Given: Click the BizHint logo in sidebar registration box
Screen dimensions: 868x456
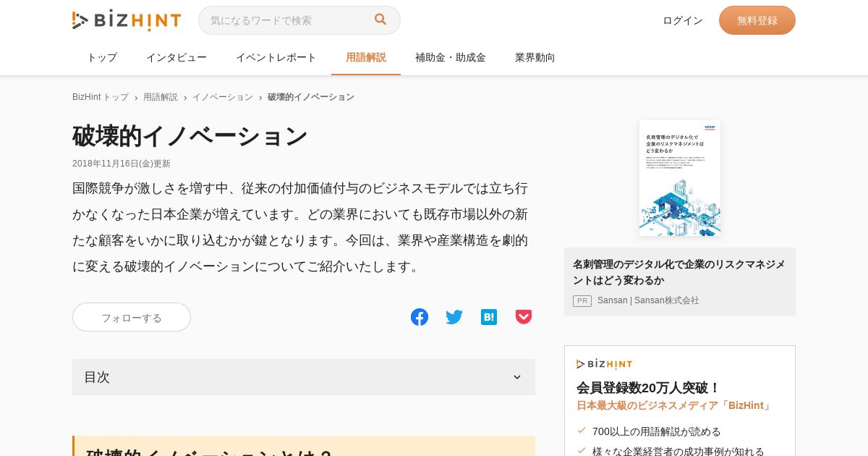Looking at the screenshot, I should click(604, 364).
